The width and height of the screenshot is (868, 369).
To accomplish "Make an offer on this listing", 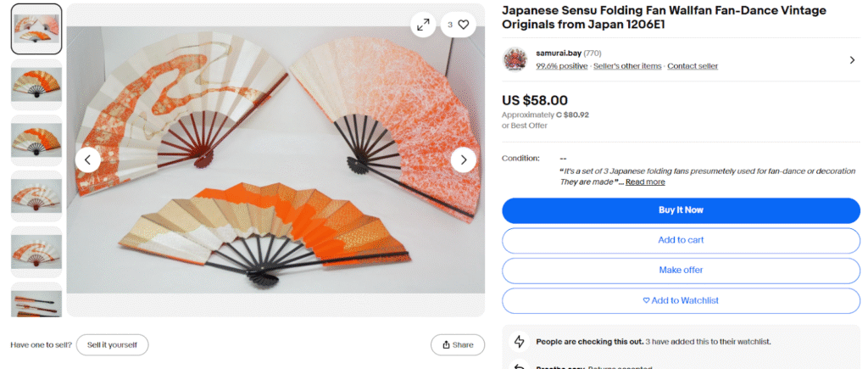I will point(681,270).
